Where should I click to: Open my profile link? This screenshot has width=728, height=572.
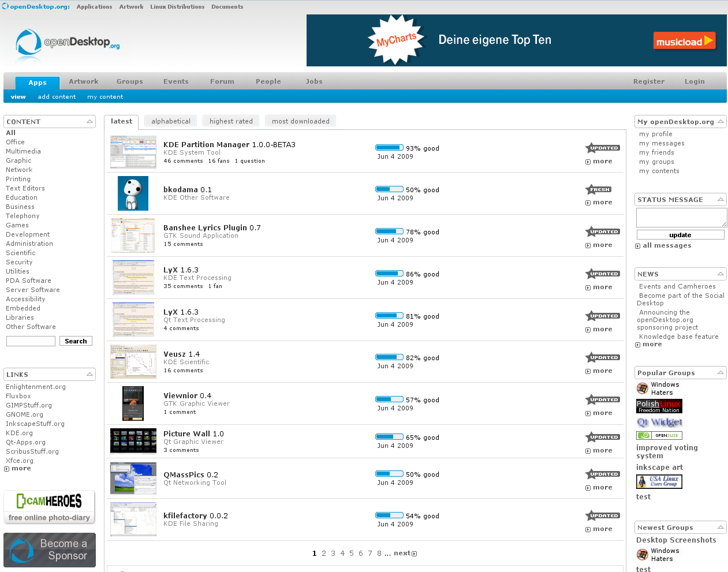click(x=656, y=134)
